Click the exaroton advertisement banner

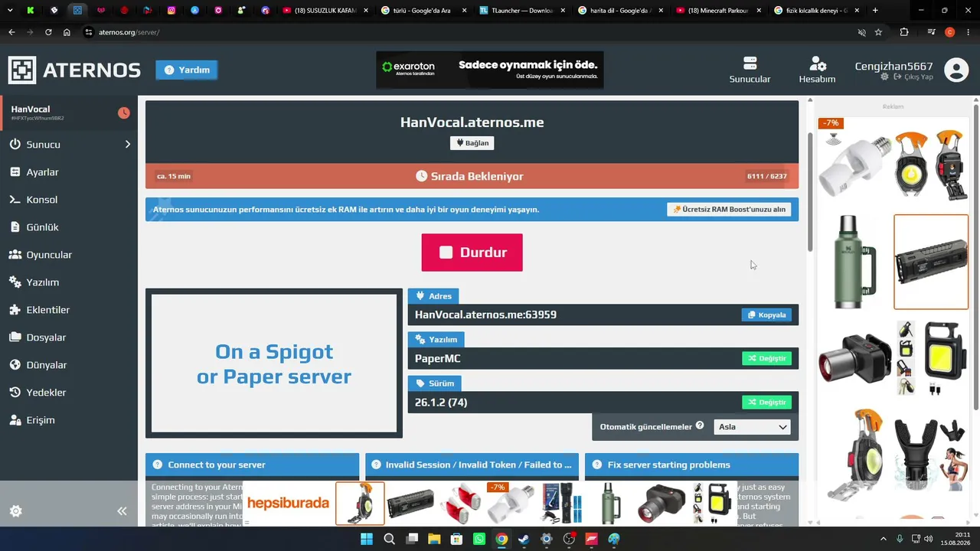490,70
